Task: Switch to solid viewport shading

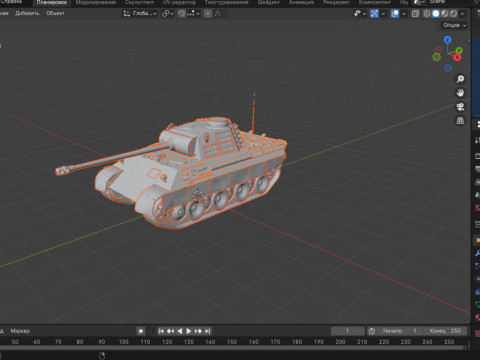Action: pos(436,13)
